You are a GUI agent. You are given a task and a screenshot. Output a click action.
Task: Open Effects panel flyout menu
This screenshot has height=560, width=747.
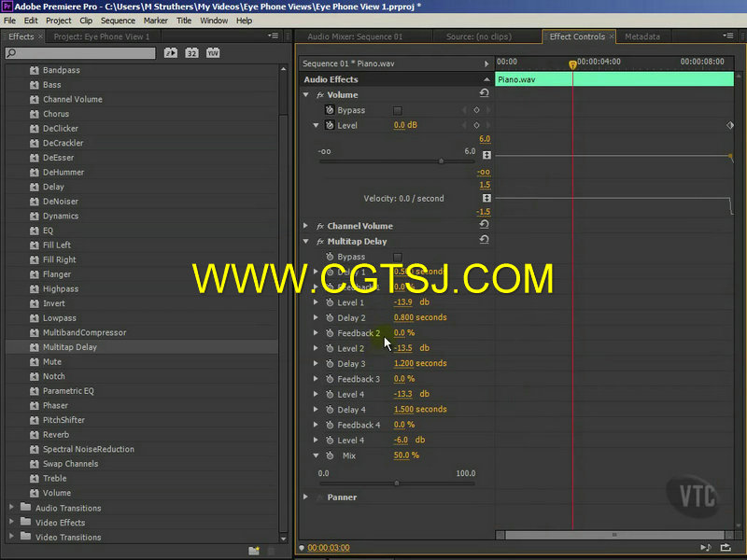click(273, 35)
